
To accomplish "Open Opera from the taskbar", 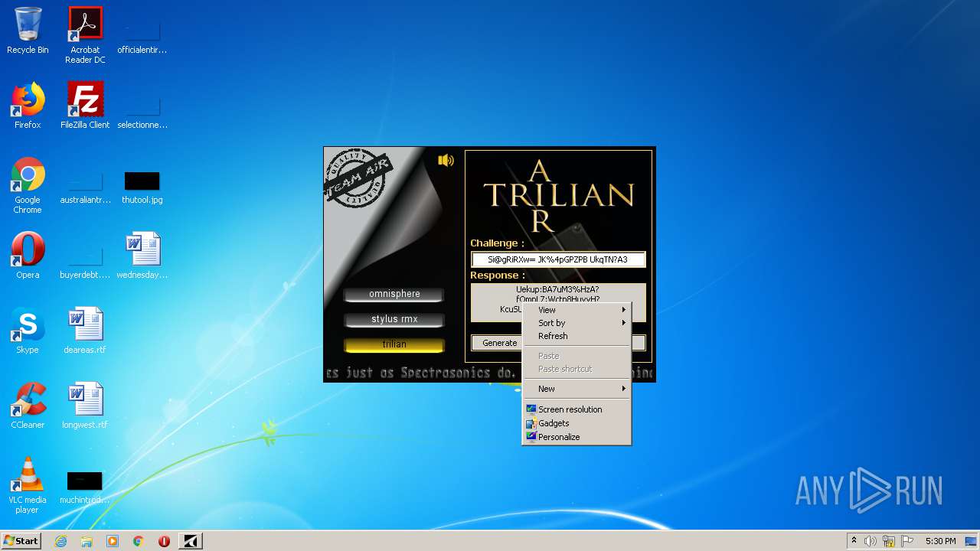I will click(x=164, y=541).
